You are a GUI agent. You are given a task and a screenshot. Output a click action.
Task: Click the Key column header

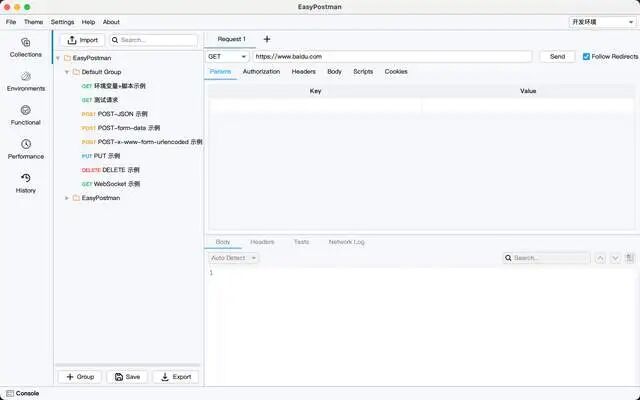pyautogui.click(x=315, y=91)
